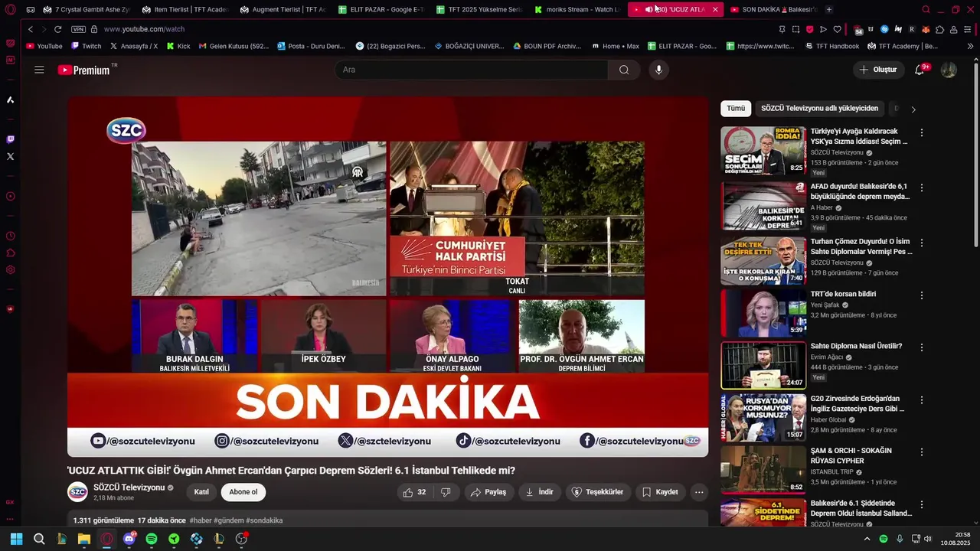This screenshot has width=980, height=551.
Task: Open a new browser tab with plus
Action: [829, 9]
